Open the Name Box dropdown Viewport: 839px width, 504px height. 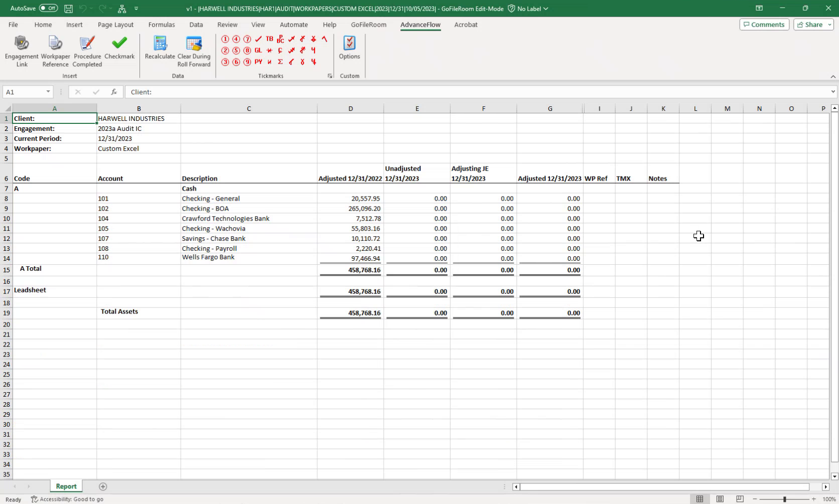[48, 92]
